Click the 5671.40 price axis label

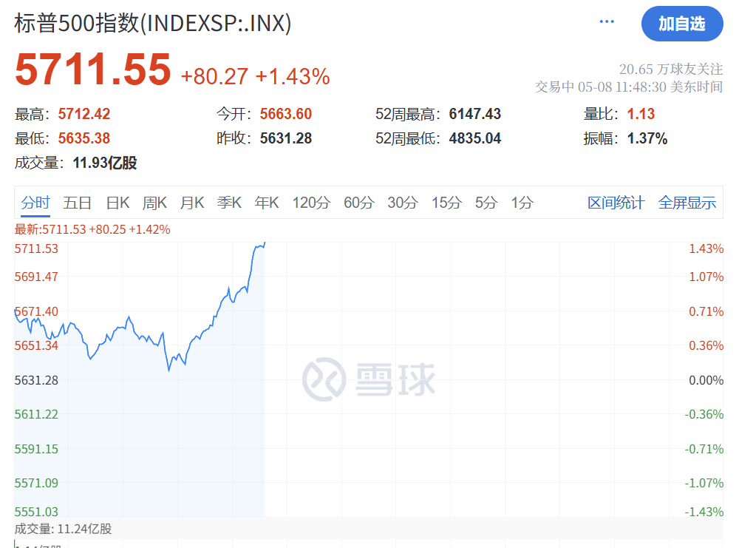(36, 311)
